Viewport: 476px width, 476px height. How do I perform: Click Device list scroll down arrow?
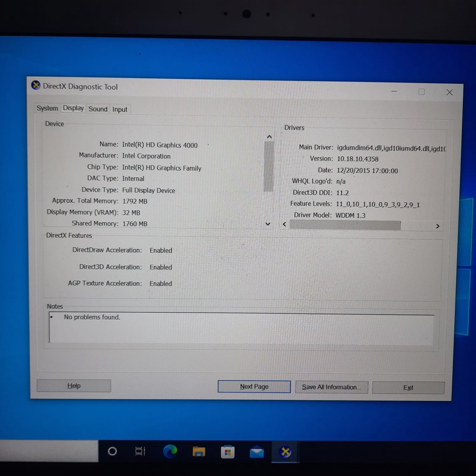pos(268,224)
